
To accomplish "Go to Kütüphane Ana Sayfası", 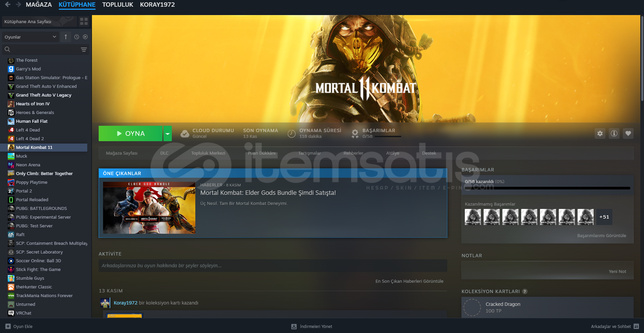I will click(40, 21).
